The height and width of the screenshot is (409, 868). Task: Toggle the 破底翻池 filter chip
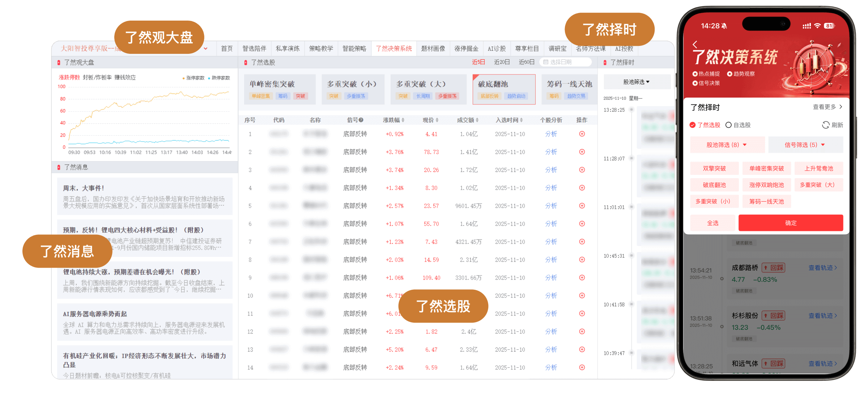click(714, 185)
